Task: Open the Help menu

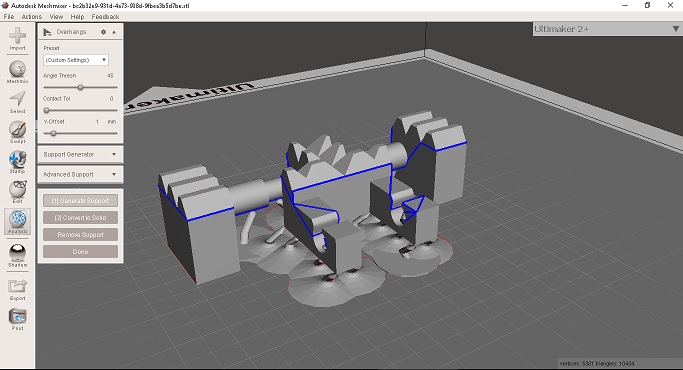Action: point(77,17)
